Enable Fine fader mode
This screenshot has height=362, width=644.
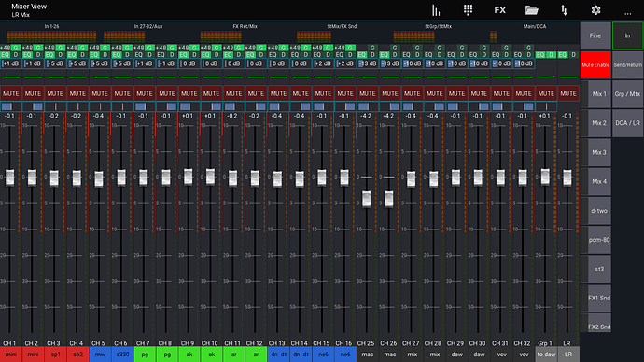coord(595,35)
